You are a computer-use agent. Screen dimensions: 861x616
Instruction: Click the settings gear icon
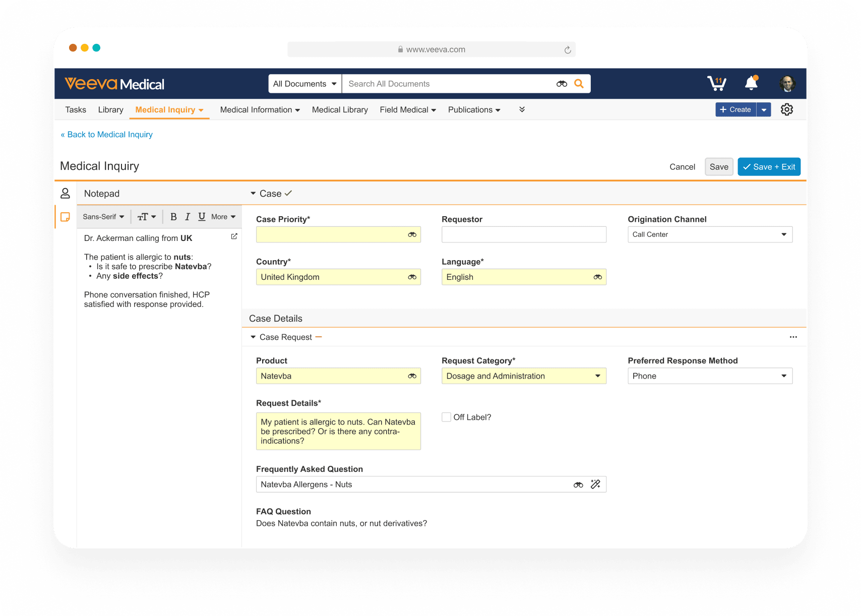(x=786, y=109)
